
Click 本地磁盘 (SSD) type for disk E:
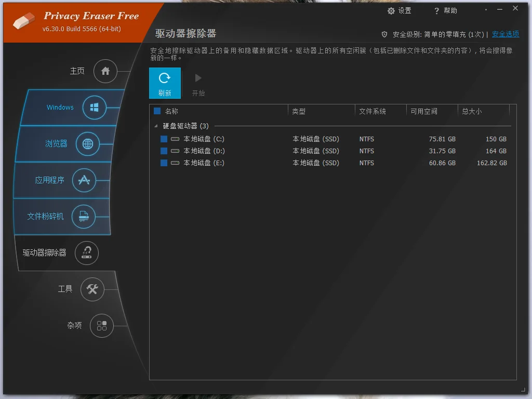tap(316, 163)
